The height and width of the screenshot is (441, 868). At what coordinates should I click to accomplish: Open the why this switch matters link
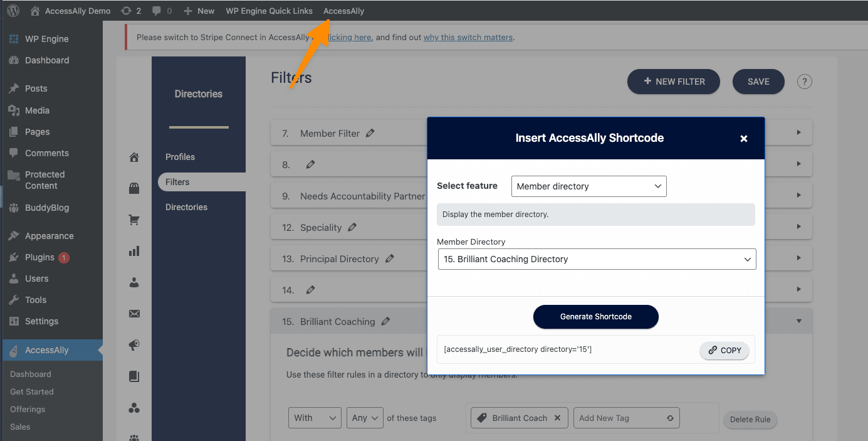tap(468, 37)
